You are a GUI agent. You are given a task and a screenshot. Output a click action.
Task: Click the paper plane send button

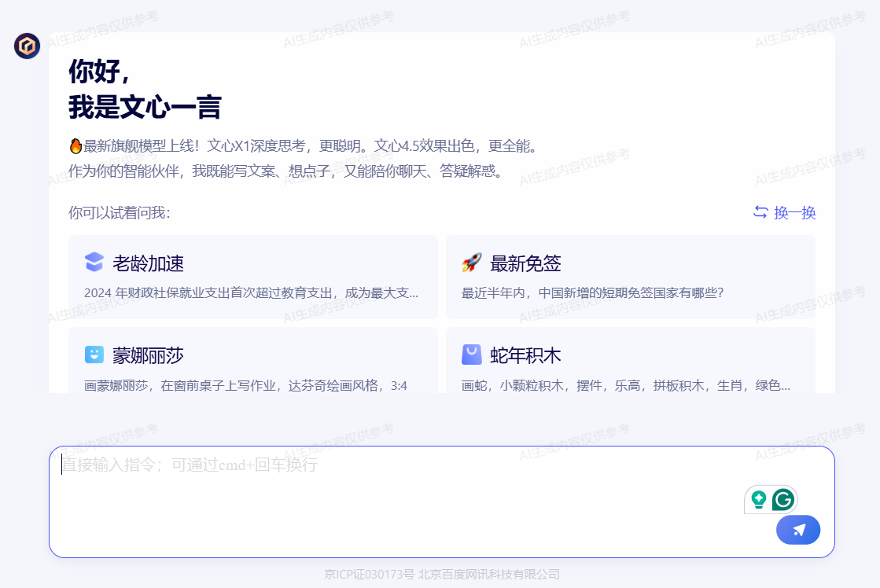(797, 530)
